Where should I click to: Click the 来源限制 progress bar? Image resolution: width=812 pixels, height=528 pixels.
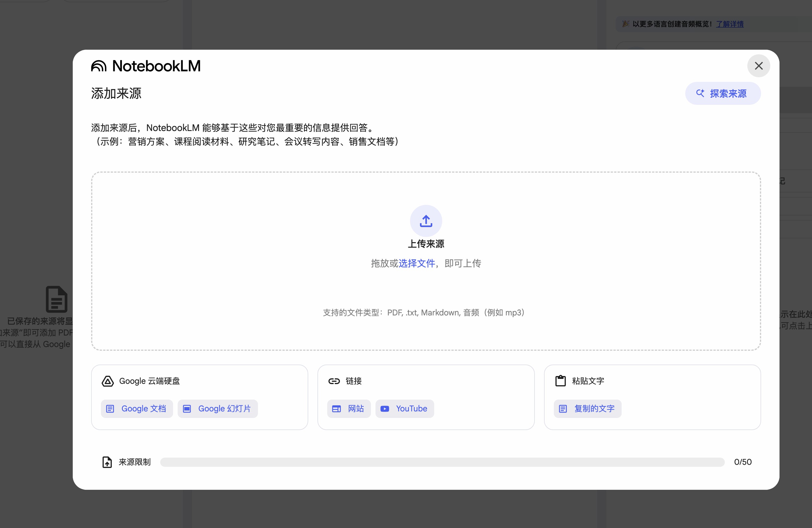click(x=442, y=462)
